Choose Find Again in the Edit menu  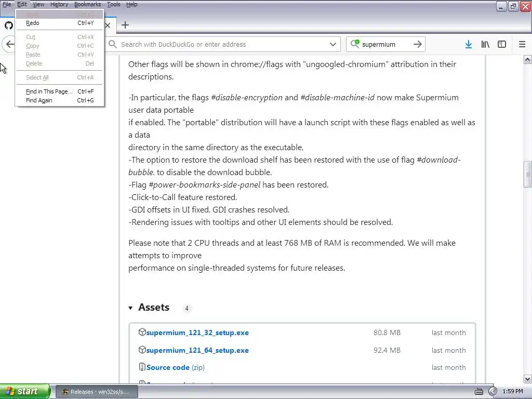60,100
